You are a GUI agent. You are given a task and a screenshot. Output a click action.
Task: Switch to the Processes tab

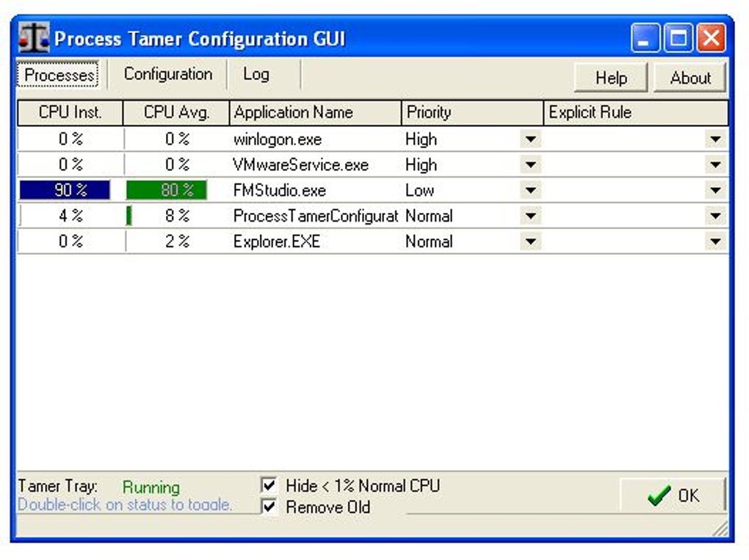[59, 74]
